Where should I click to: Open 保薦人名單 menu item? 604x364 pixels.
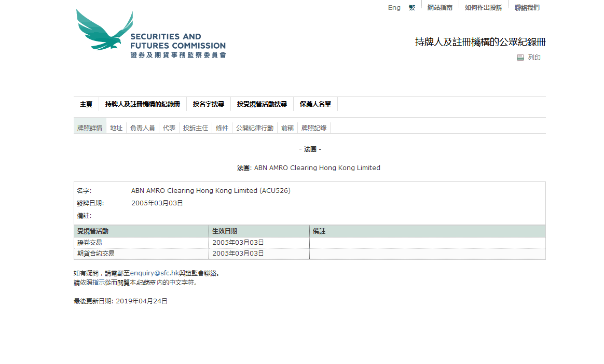coord(315,104)
